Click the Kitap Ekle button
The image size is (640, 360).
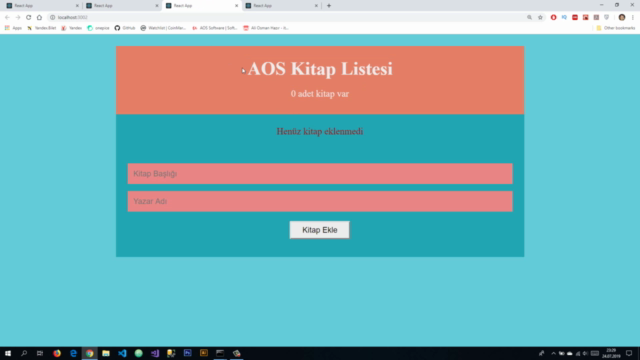coord(320,230)
